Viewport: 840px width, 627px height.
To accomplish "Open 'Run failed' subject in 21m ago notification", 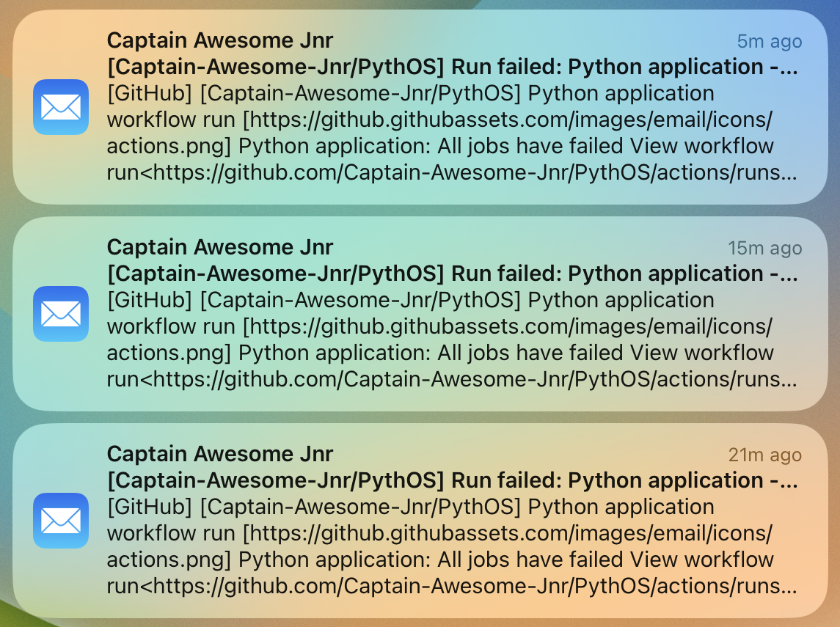I will click(x=453, y=480).
